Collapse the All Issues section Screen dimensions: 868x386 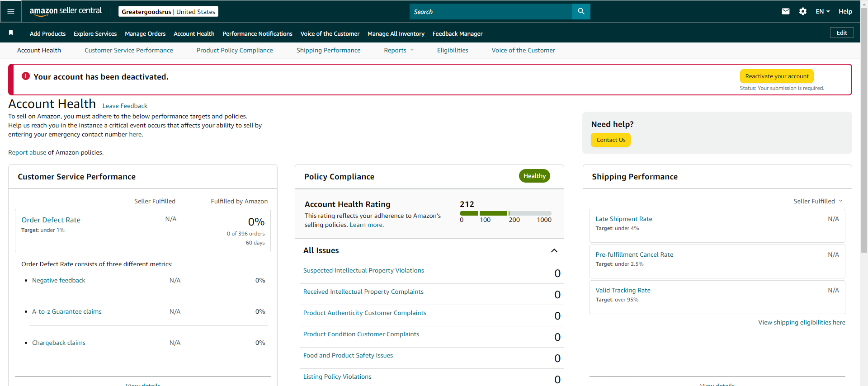(x=554, y=250)
